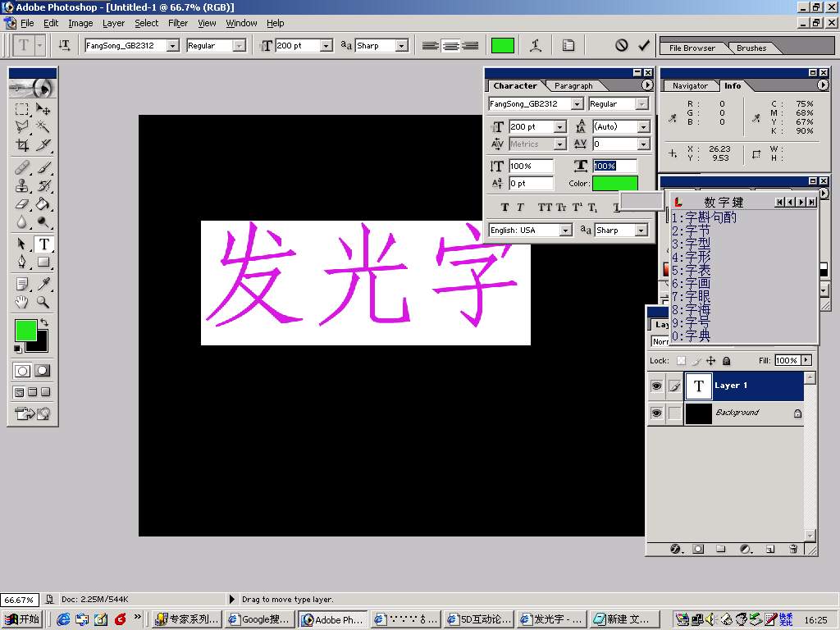840x630 pixels.
Task: Select the Eyedropper tool in the toolbox
Action: pos(43,284)
